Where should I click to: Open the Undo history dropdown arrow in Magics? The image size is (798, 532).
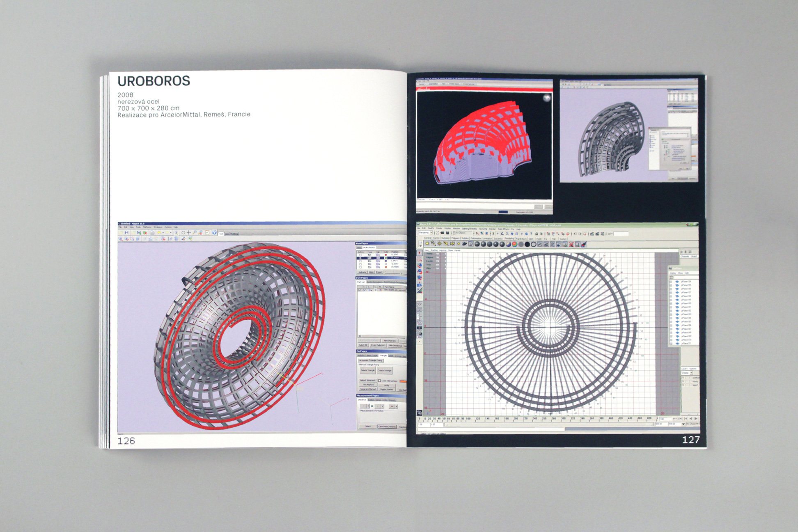(x=163, y=233)
